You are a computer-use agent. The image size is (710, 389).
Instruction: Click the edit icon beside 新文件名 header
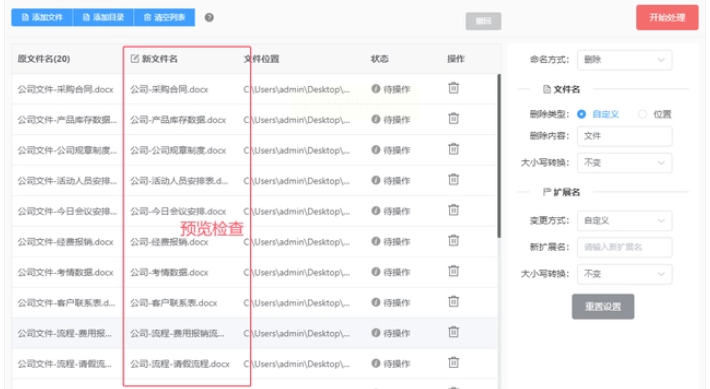click(134, 58)
